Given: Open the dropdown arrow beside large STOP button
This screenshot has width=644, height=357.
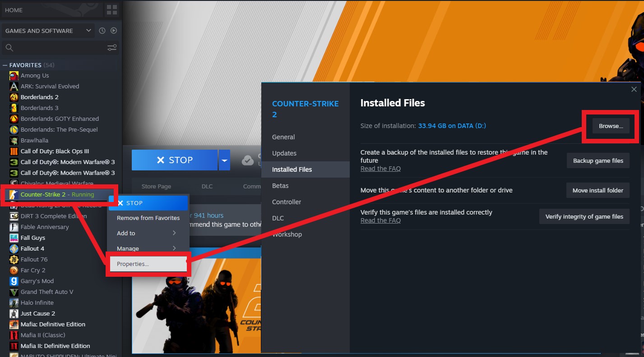Looking at the screenshot, I should (224, 160).
